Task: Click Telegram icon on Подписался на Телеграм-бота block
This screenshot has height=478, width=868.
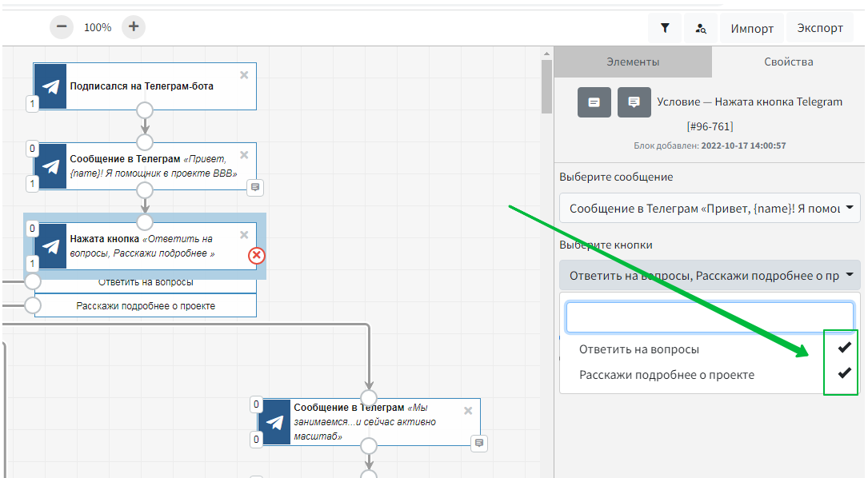Action: (51, 86)
